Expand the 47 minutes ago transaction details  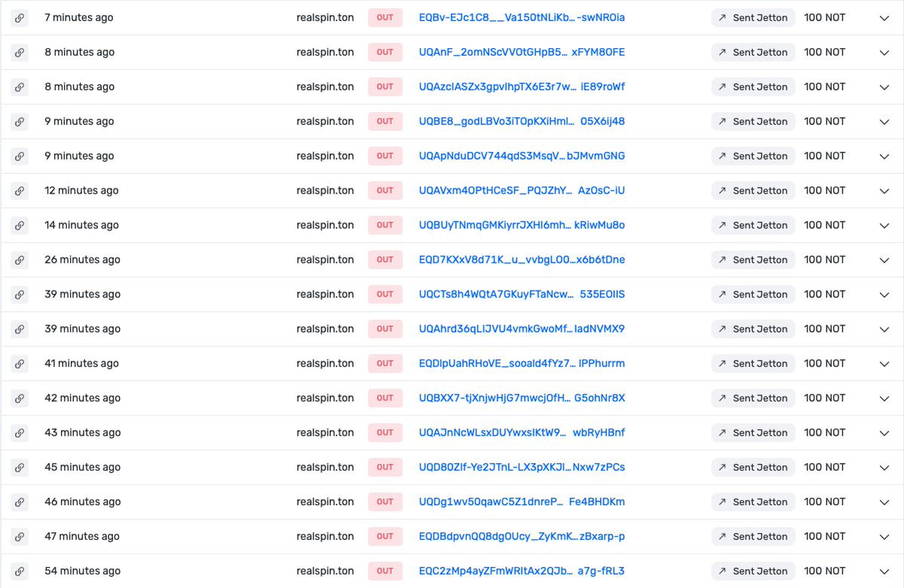pyautogui.click(x=884, y=537)
